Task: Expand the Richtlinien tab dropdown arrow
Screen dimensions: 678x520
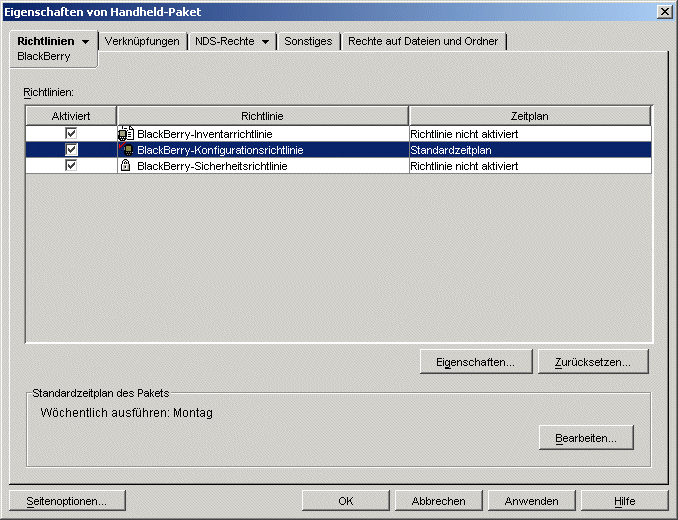Action: point(86,42)
